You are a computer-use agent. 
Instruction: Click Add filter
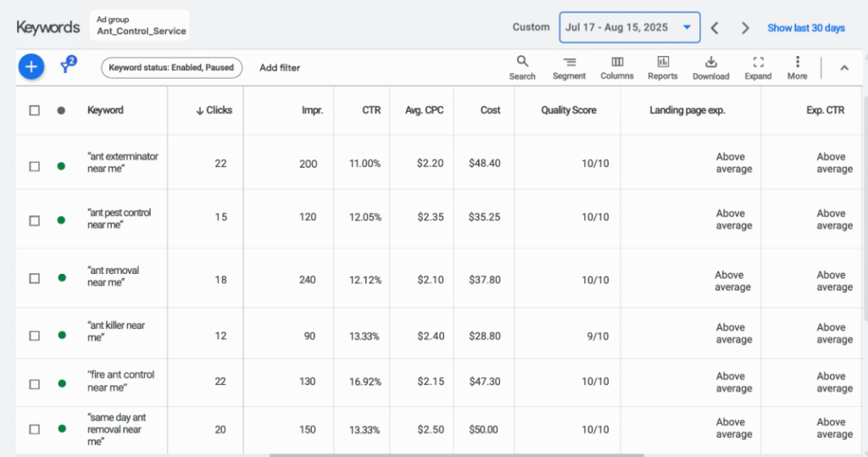click(x=280, y=68)
